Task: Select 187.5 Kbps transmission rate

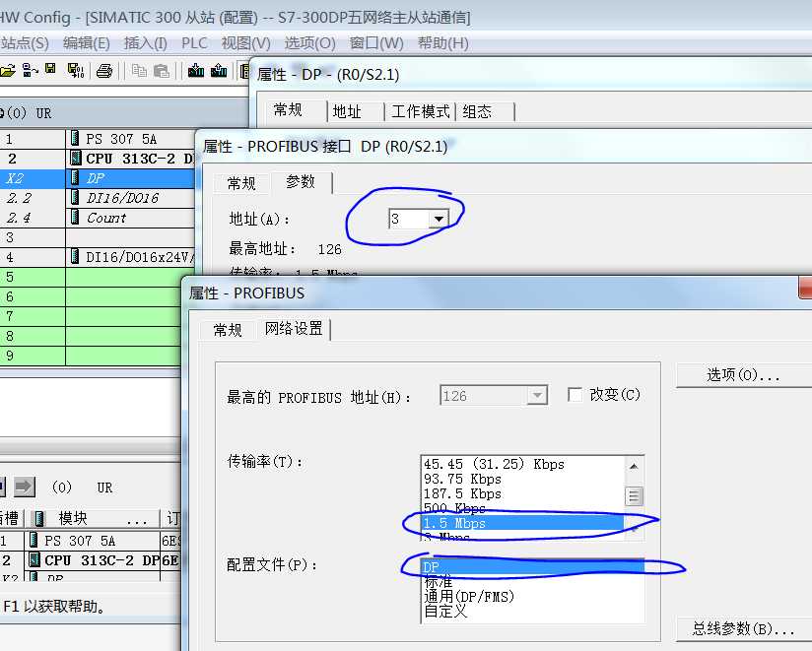Action: pyautogui.click(x=523, y=493)
